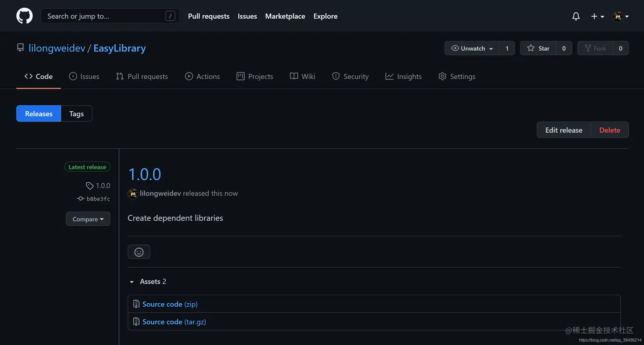This screenshot has width=644, height=345.
Task: Switch to the Security tab
Action: click(350, 76)
